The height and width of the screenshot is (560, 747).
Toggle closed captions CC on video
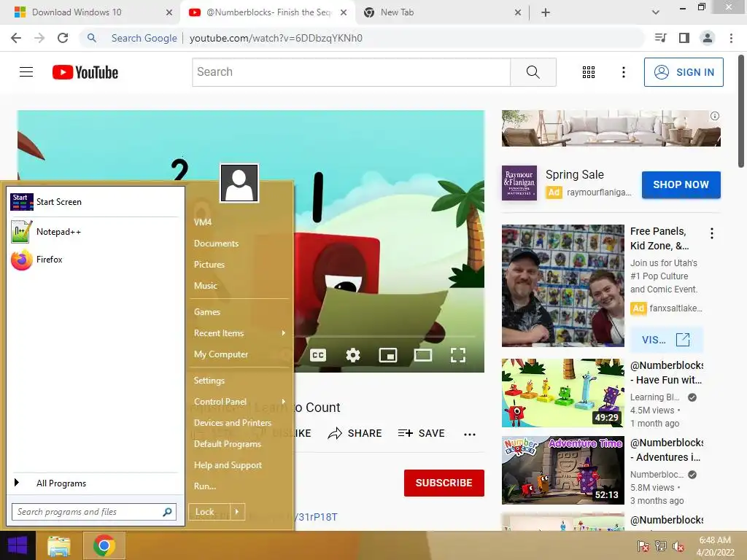[x=318, y=355]
